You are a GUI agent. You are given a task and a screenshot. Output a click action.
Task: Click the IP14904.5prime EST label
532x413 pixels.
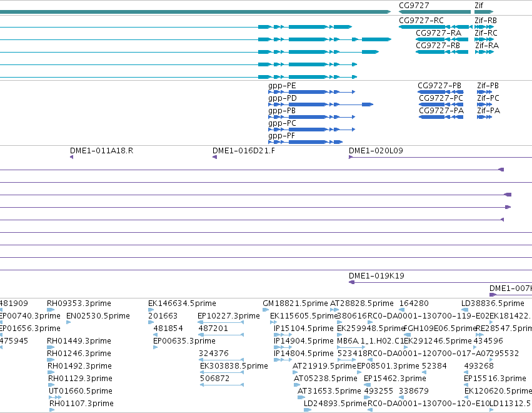(304, 341)
